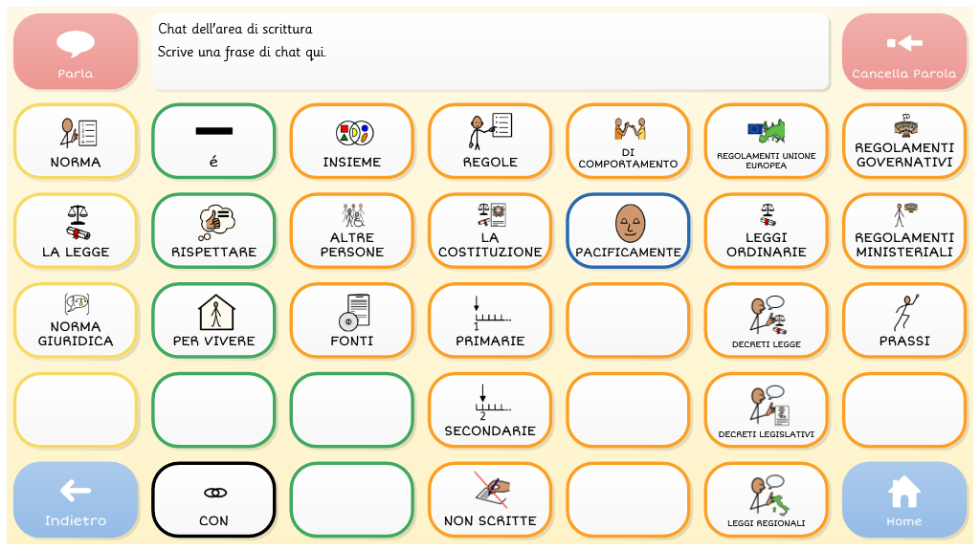Select the NORMA symbol tile
The width and height of the screenshot is (980, 551).
point(76,141)
